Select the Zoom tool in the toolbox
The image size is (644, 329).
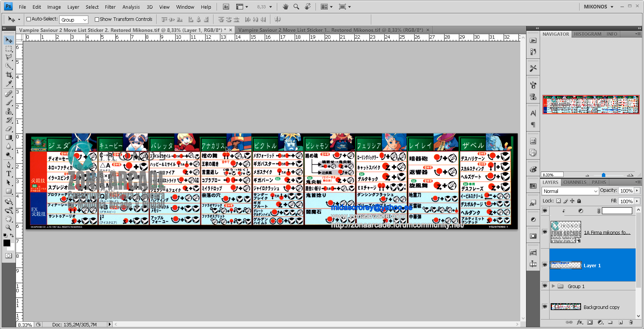point(9,227)
